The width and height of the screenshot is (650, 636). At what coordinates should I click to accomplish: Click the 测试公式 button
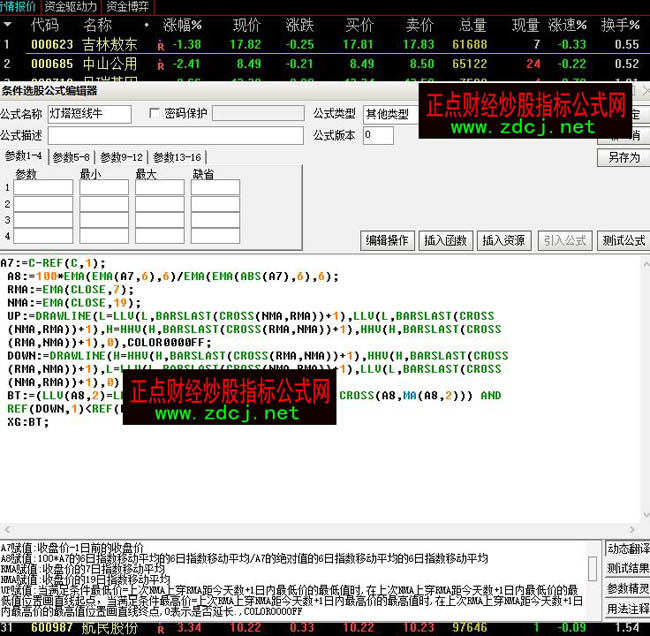622,241
